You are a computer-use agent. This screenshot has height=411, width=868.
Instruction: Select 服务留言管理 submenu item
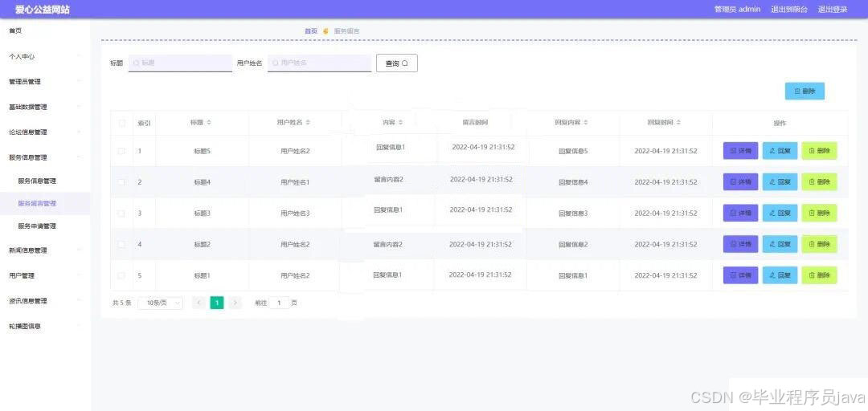[45, 203]
